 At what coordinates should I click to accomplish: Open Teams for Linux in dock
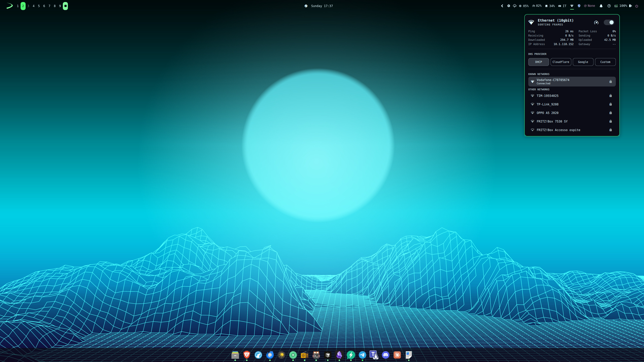[374, 355]
